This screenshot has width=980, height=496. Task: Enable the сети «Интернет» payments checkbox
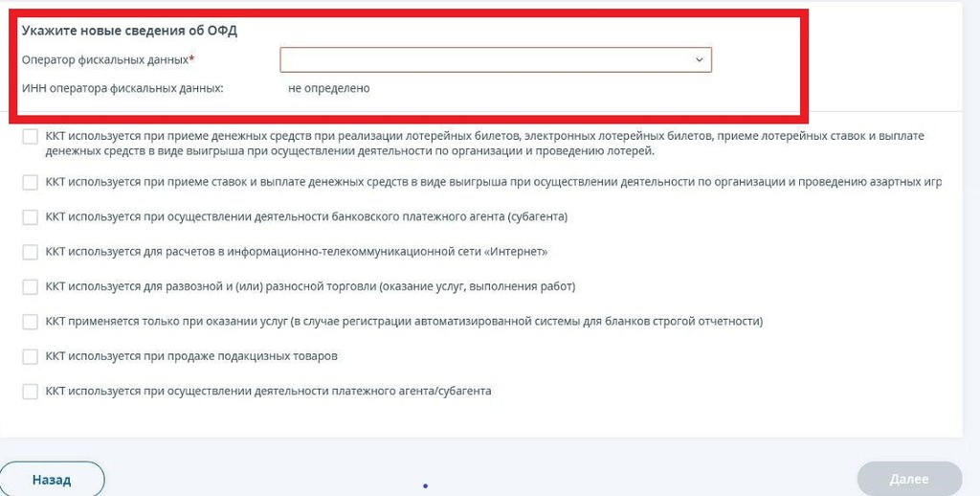30,252
